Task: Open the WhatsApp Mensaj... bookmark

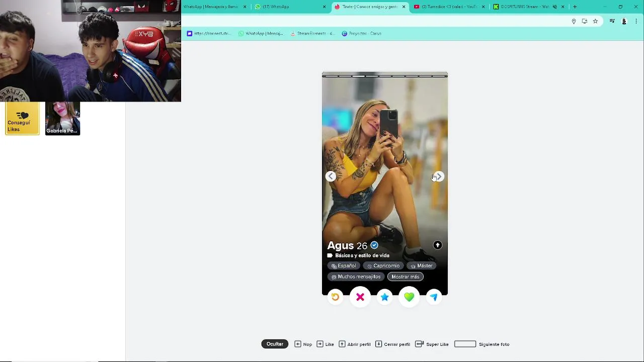Action: click(261, 33)
